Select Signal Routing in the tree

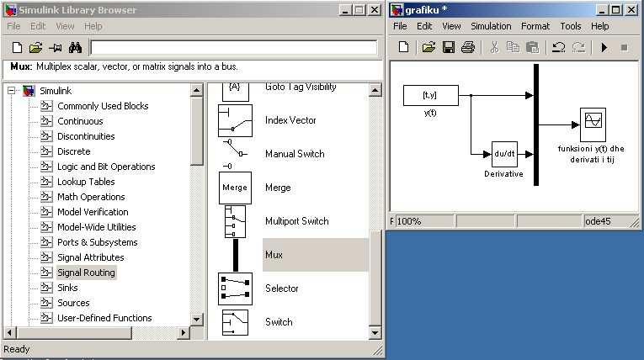[x=86, y=273]
